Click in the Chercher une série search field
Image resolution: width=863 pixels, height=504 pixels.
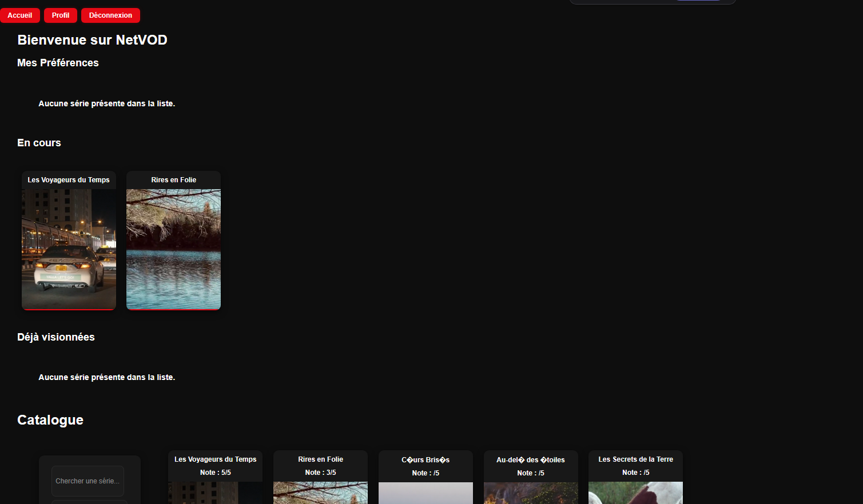click(x=88, y=481)
